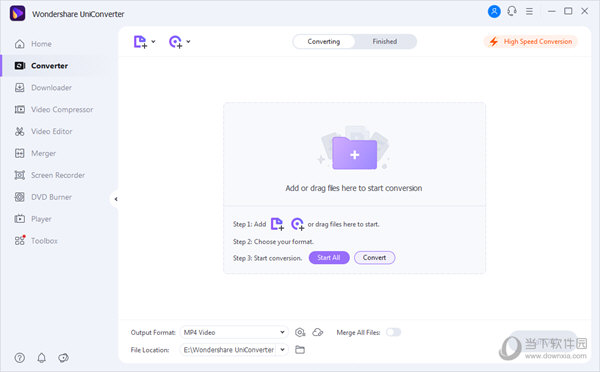600x372 pixels.
Task: Open the output folder icon
Action: [300, 349]
